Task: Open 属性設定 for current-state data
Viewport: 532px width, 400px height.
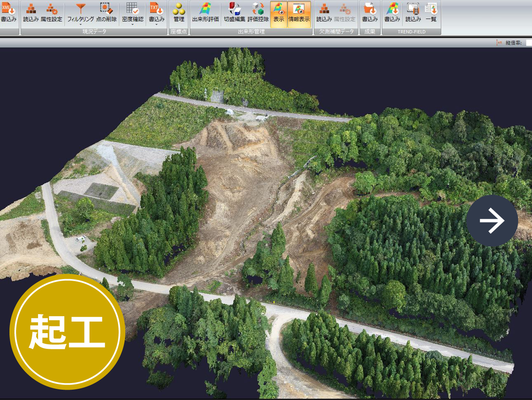Action: [x=52, y=12]
